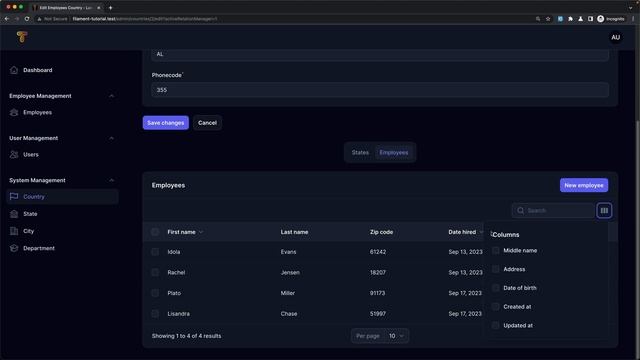Collapse the System Management group
640x360 pixels.
tap(111, 180)
